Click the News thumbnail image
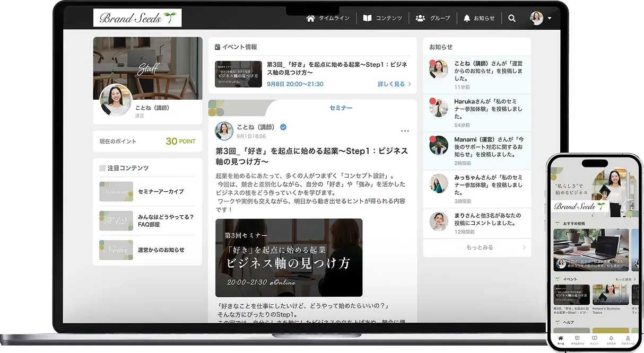Image resolution: width=644 pixels, height=353 pixels. [x=116, y=250]
